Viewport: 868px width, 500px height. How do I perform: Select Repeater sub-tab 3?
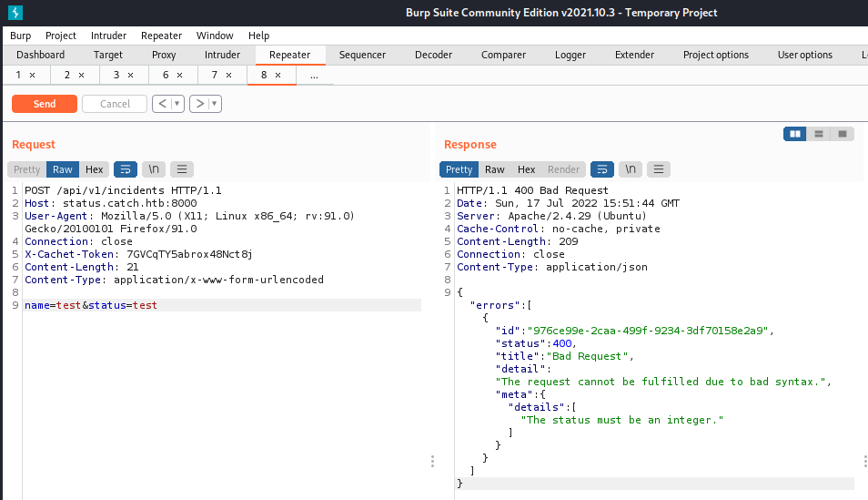click(x=116, y=75)
